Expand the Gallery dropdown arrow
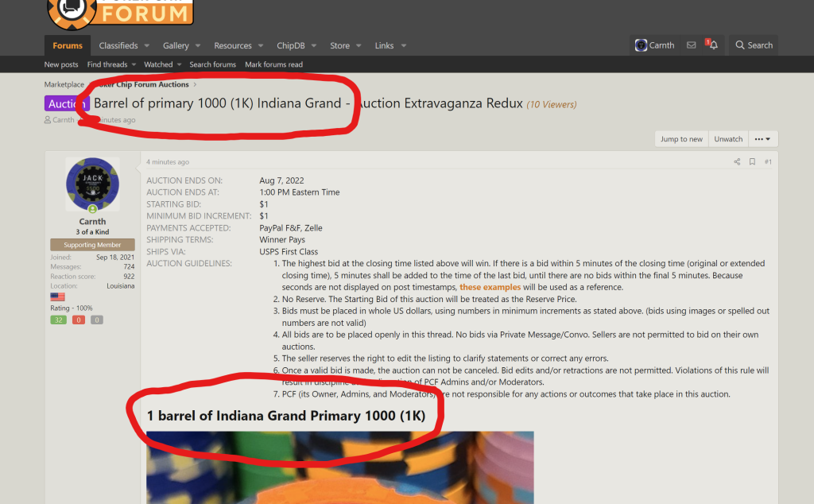The image size is (814, 504). (x=198, y=45)
